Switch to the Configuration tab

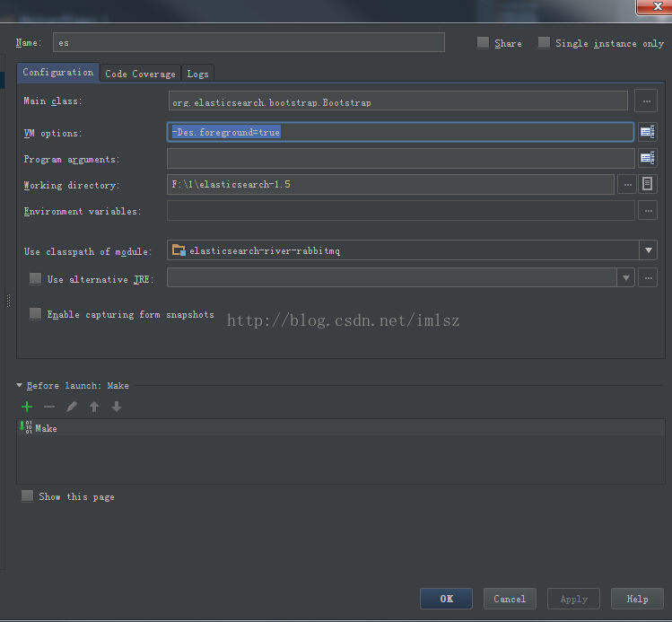(57, 72)
